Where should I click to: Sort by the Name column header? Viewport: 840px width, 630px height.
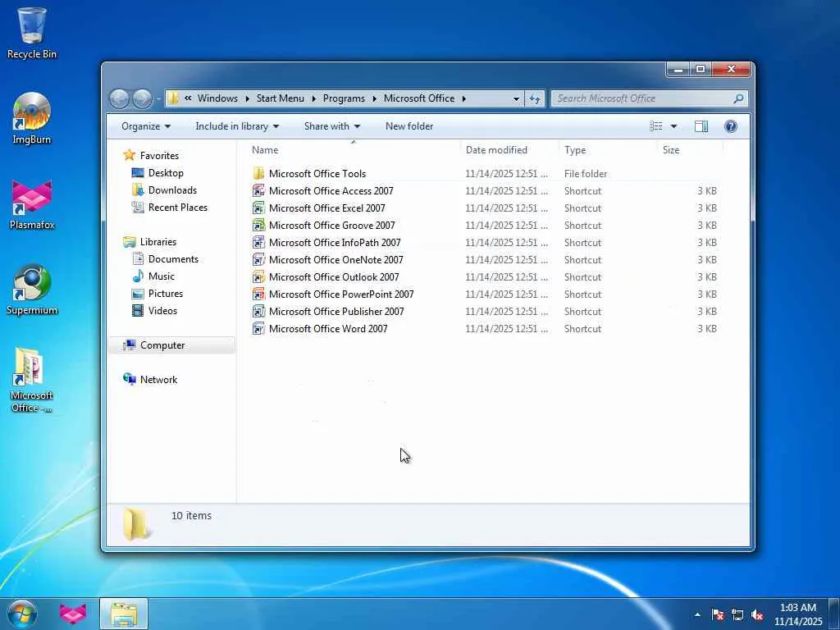pos(354,150)
